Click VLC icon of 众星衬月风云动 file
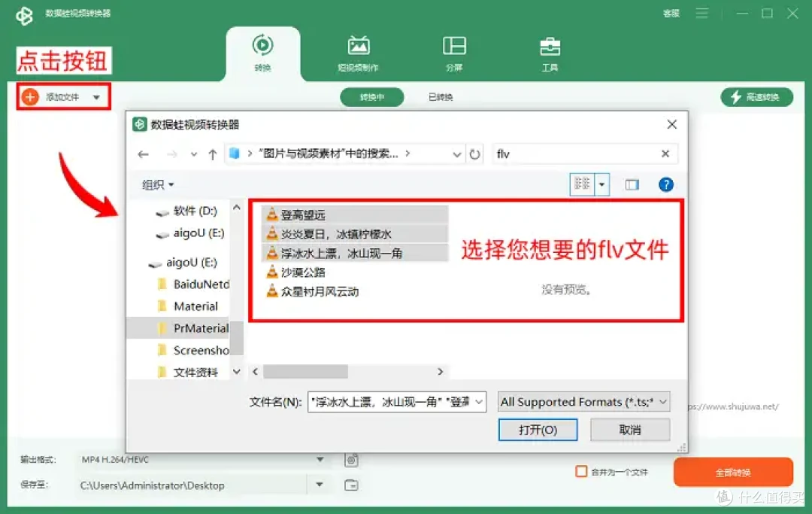Image resolution: width=812 pixels, height=514 pixels. click(272, 290)
